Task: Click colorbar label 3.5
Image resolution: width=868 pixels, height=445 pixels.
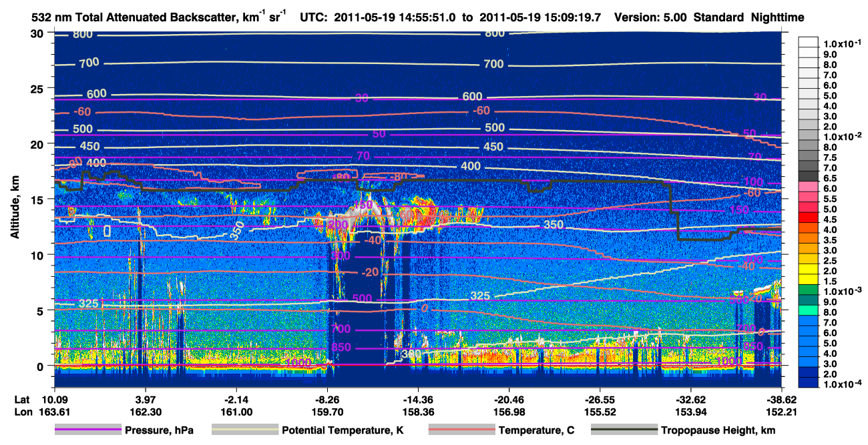Action: (x=830, y=240)
